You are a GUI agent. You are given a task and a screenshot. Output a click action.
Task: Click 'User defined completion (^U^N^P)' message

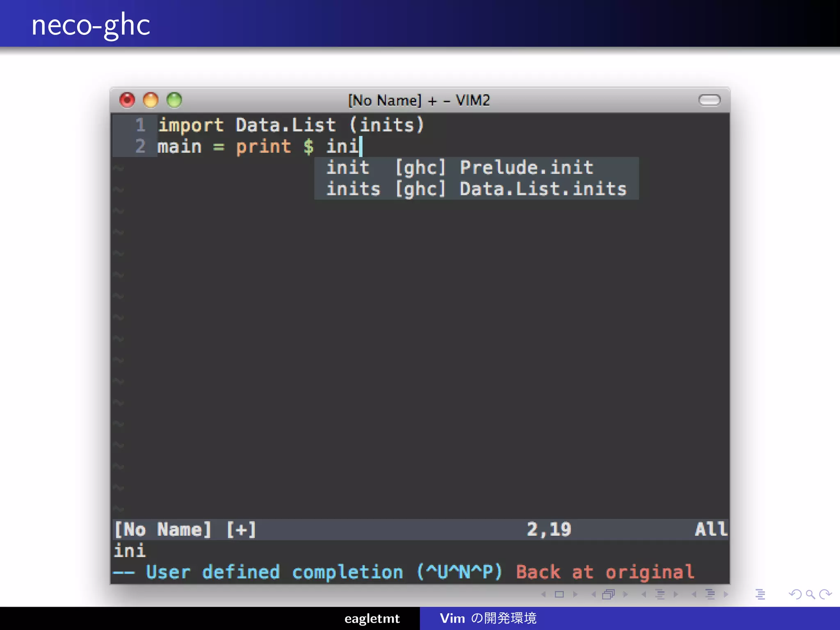point(324,572)
